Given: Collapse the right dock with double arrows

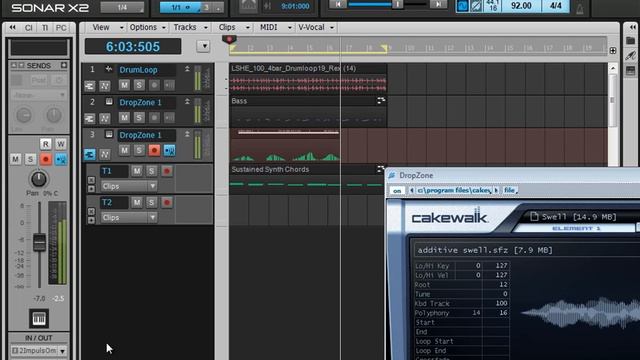Looking at the screenshot, I should (633, 27).
